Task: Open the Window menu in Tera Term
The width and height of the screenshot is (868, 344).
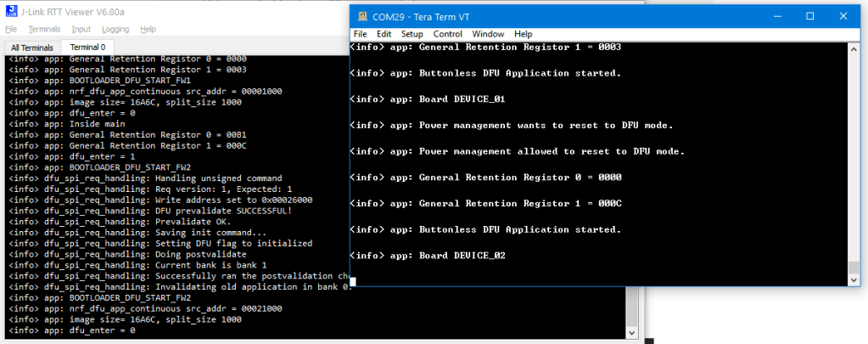Action: coord(488,34)
